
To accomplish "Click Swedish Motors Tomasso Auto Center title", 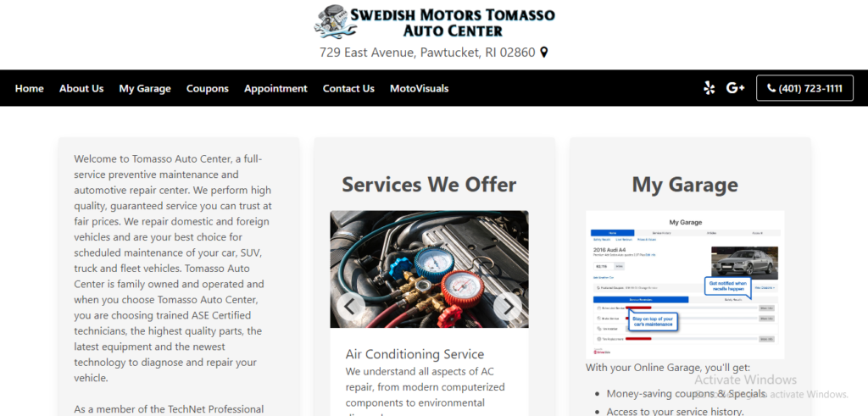I will tap(453, 22).
